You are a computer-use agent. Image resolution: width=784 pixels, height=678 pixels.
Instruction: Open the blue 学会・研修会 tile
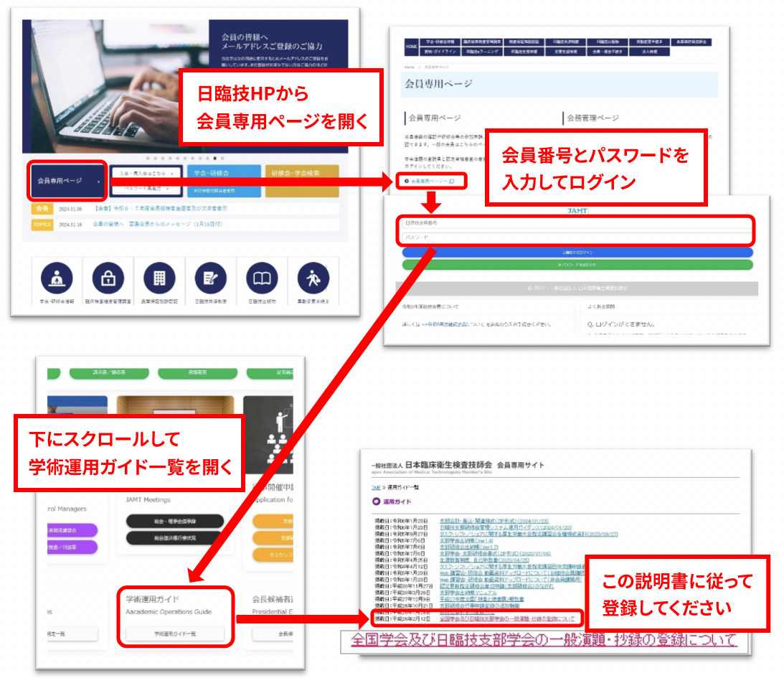pos(224,181)
